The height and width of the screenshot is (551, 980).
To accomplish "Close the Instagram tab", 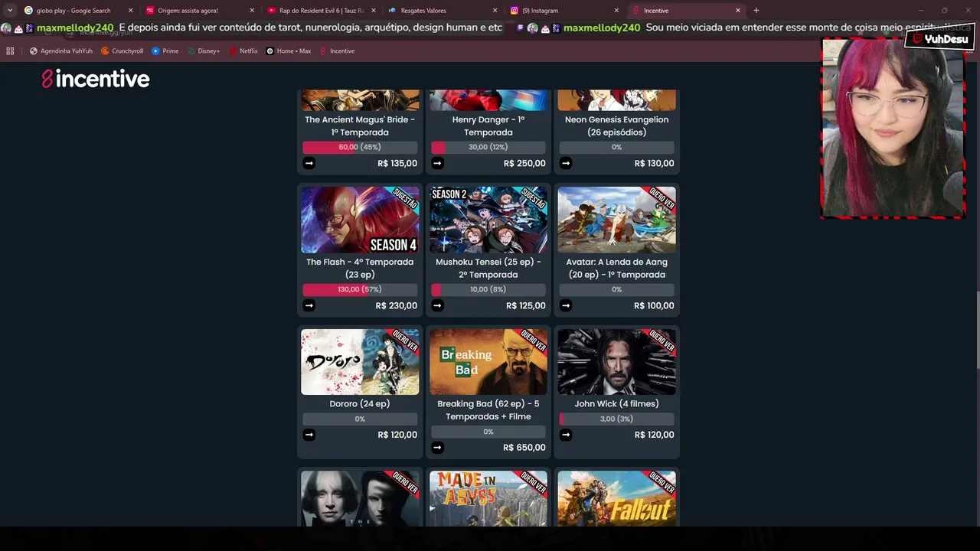I will 616,11.
